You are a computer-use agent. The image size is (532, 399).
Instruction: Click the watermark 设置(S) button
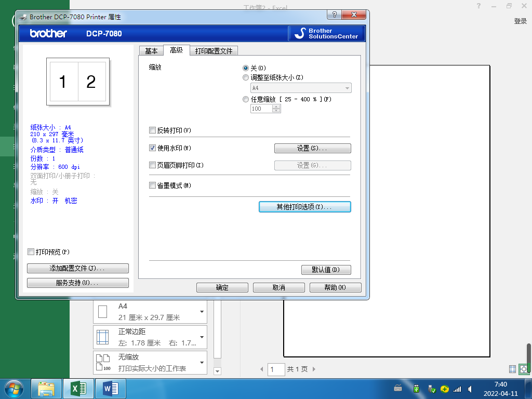click(x=312, y=148)
